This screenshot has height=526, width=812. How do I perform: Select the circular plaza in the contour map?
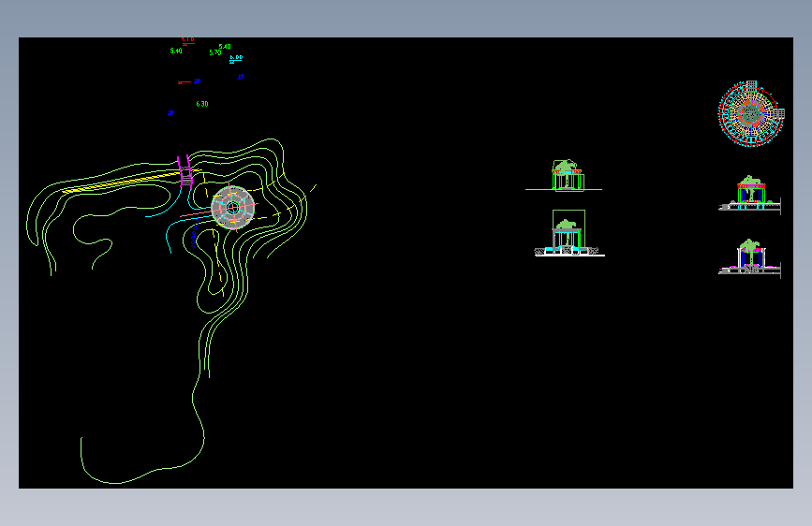[233, 208]
